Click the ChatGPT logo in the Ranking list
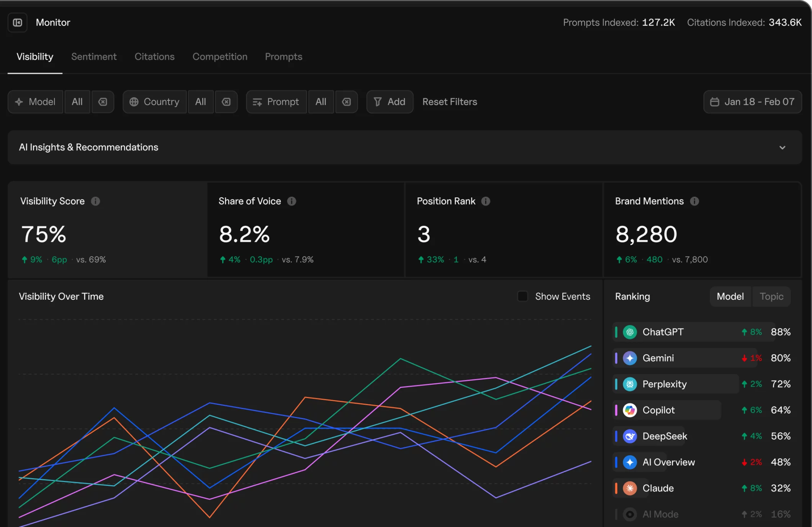The height and width of the screenshot is (527, 812). point(629,332)
